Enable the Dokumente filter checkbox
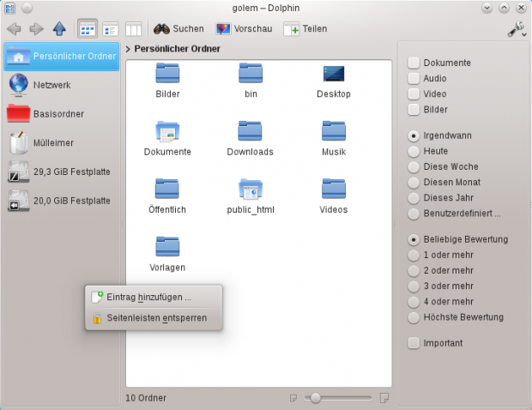The image size is (532, 410). [x=414, y=63]
